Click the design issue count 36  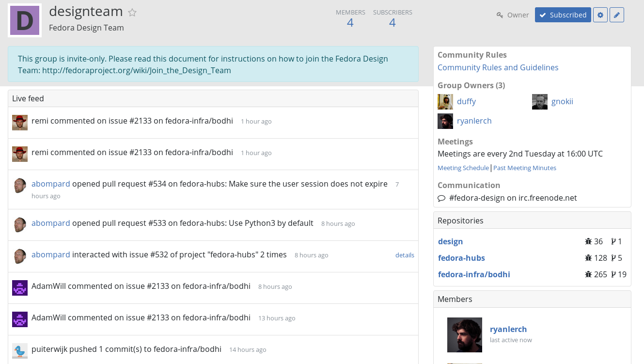pyautogui.click(x=598, y=241)
